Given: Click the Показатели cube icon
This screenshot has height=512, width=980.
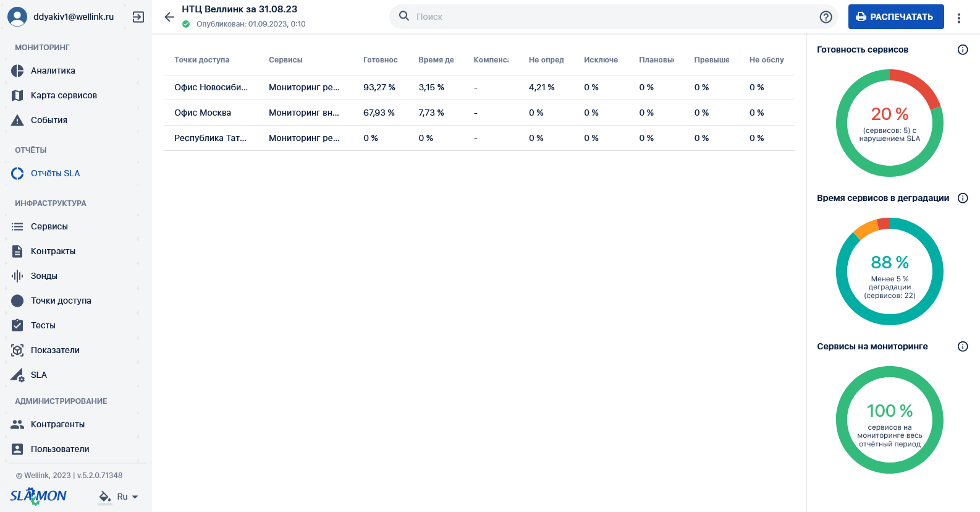Looking at the screenshot, I should click(17, 350).
